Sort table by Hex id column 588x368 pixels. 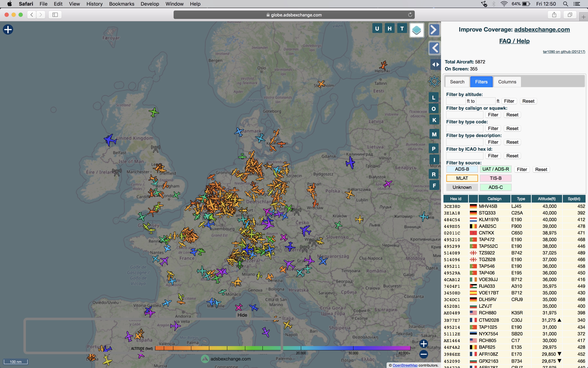pyautogui.click(x=456, y=199)
